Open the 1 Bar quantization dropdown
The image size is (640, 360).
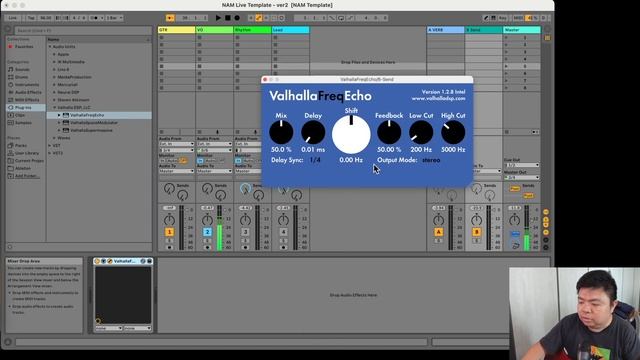[x=114, y=18]
